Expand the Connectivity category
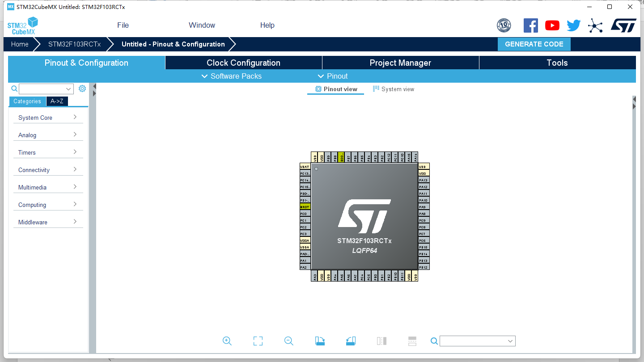 tap(48, 170)
